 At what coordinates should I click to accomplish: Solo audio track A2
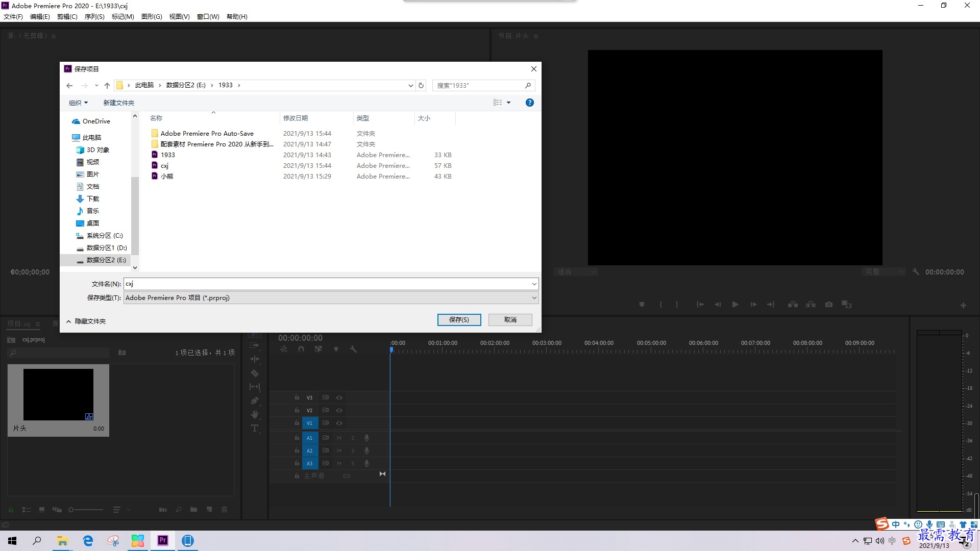tap(353, 450)
